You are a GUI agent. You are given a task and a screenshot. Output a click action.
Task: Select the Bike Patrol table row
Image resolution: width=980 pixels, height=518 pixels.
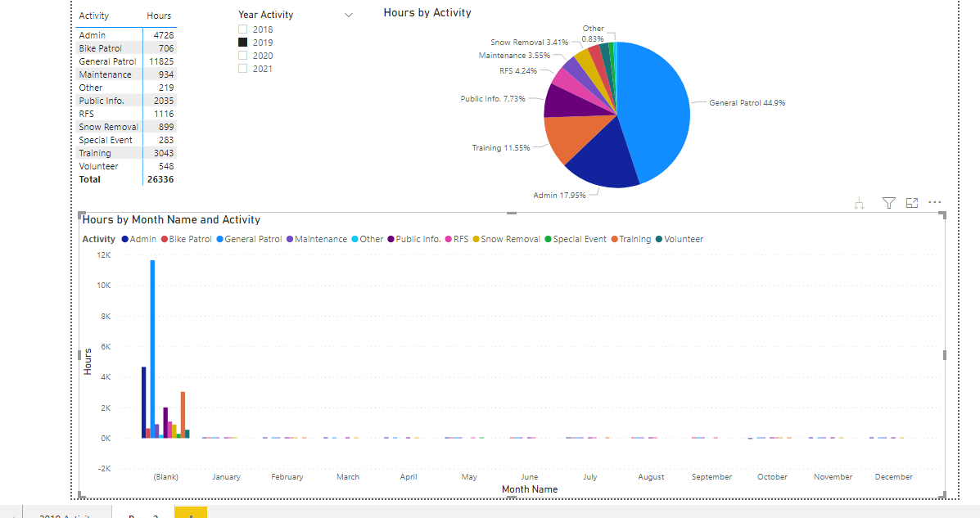[x=126, y=48]
